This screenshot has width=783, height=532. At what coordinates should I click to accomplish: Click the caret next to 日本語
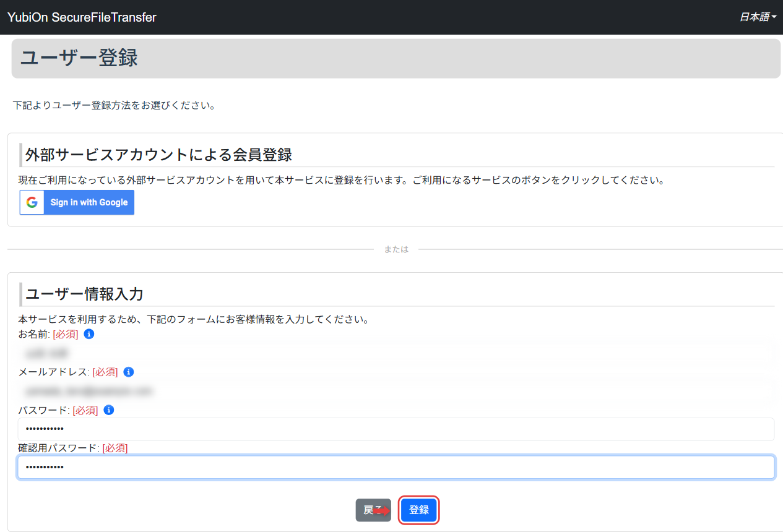click(x=774, y=17)
